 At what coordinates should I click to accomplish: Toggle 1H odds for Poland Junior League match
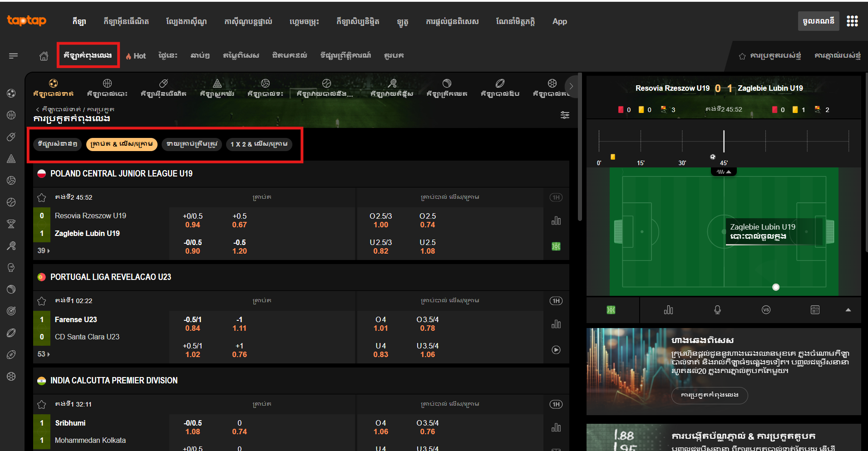tap(556, 197)
